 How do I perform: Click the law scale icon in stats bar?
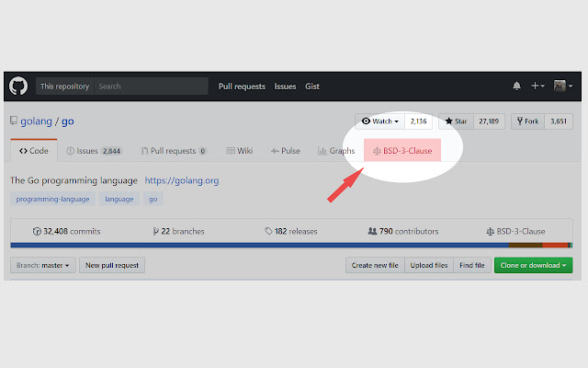(x=490, y=231)
